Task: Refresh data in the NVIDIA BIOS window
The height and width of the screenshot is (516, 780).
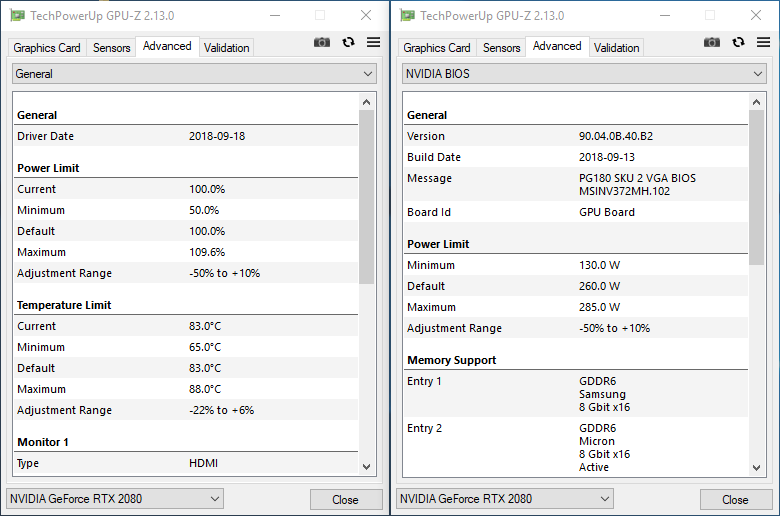Action: 738,42
